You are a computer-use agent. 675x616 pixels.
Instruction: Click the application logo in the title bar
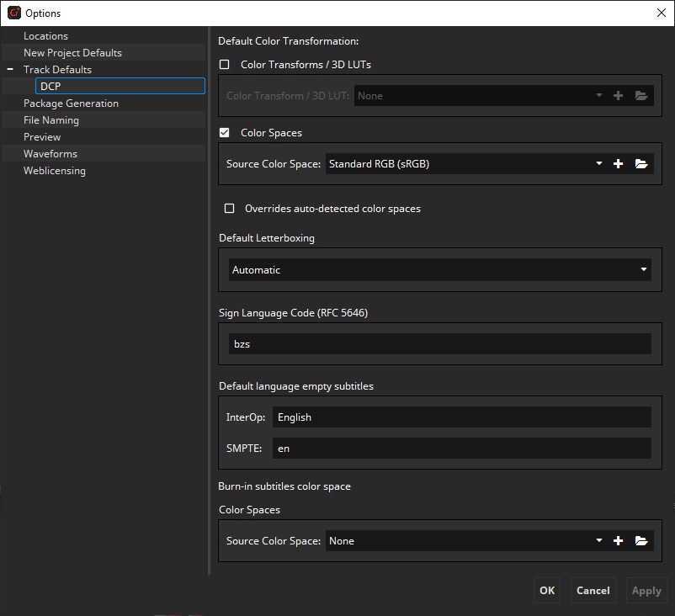(x=13, y=13)
